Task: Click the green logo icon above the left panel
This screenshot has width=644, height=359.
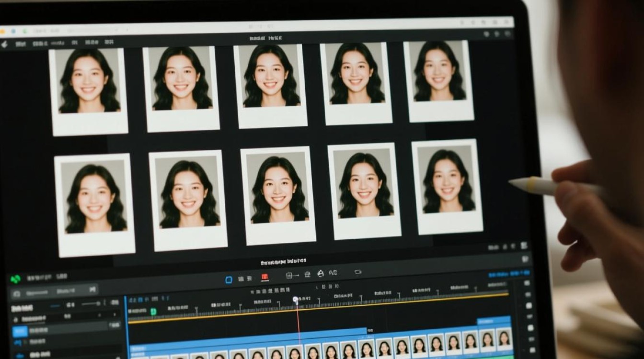Action: coord(15,279)
